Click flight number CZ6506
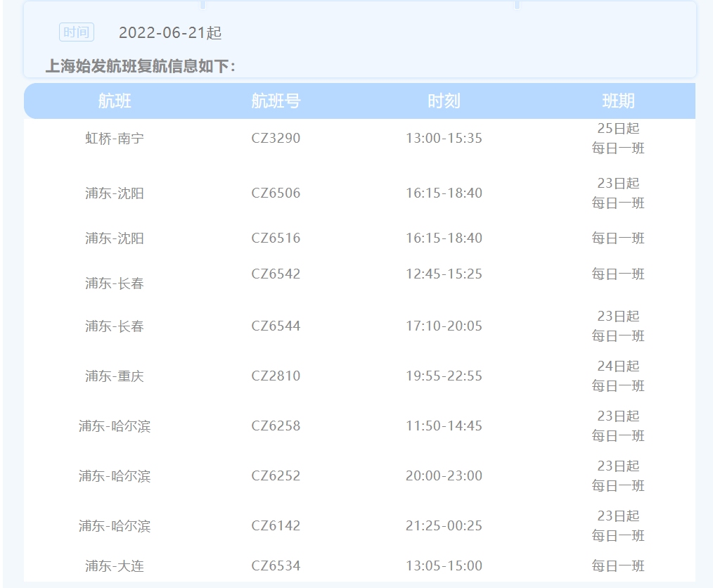 tap(276, 193)
